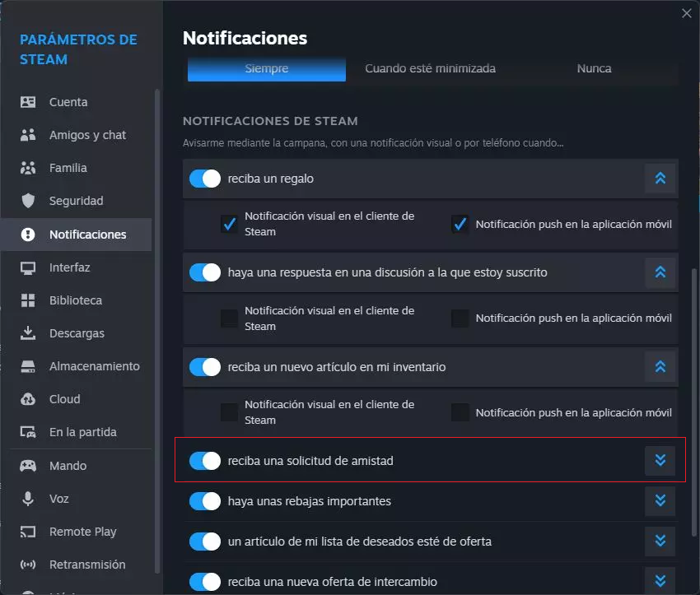Open En la partida settings

click(x=77, y=432)
